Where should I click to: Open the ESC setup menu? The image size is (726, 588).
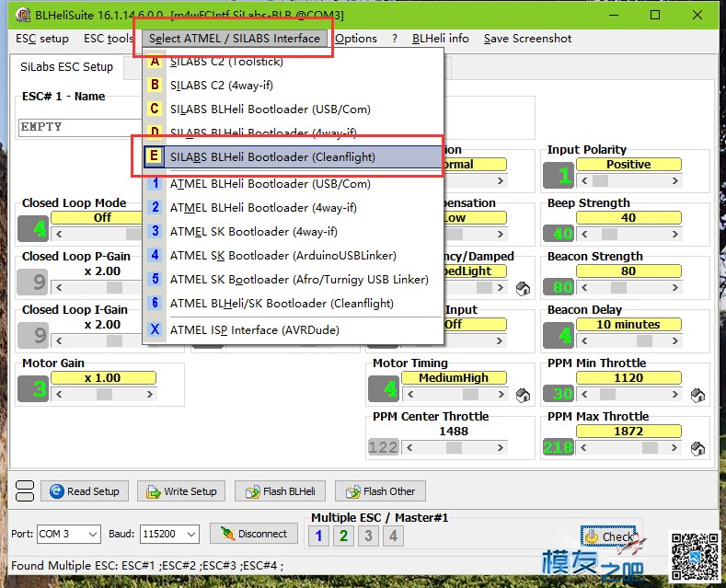(42, 39)
